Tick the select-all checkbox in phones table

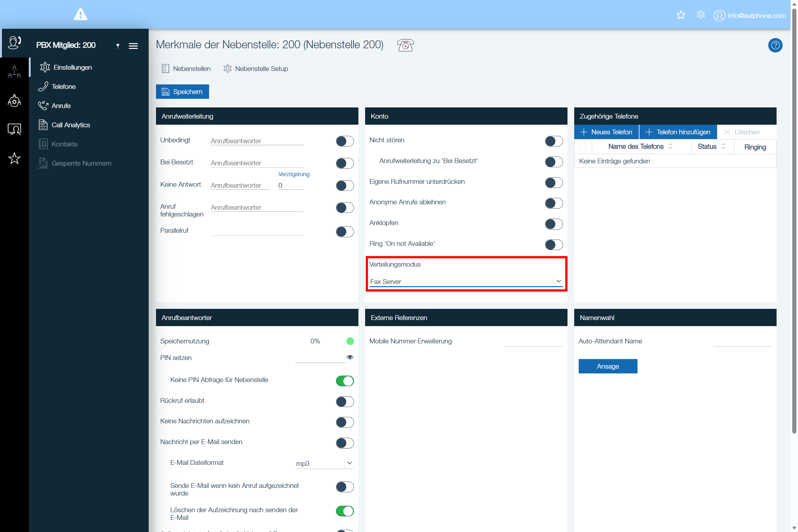coord(583,146)
